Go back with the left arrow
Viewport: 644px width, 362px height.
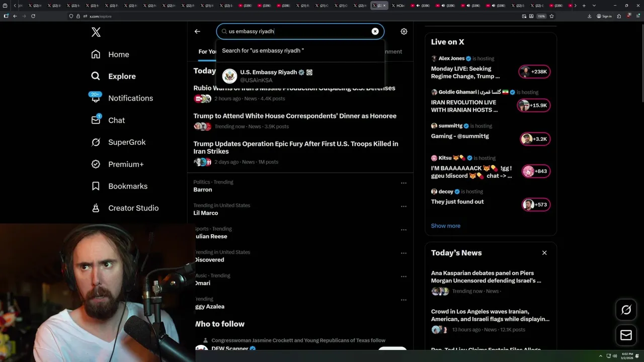pyautogui.click(x=197, y=31)
